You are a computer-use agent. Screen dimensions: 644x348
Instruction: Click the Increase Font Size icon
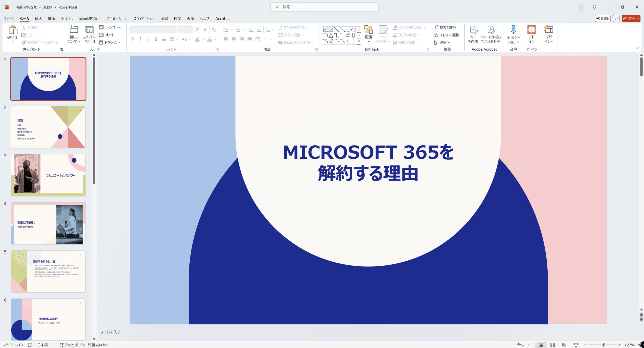pyautogui.click(x=197, y=30)
